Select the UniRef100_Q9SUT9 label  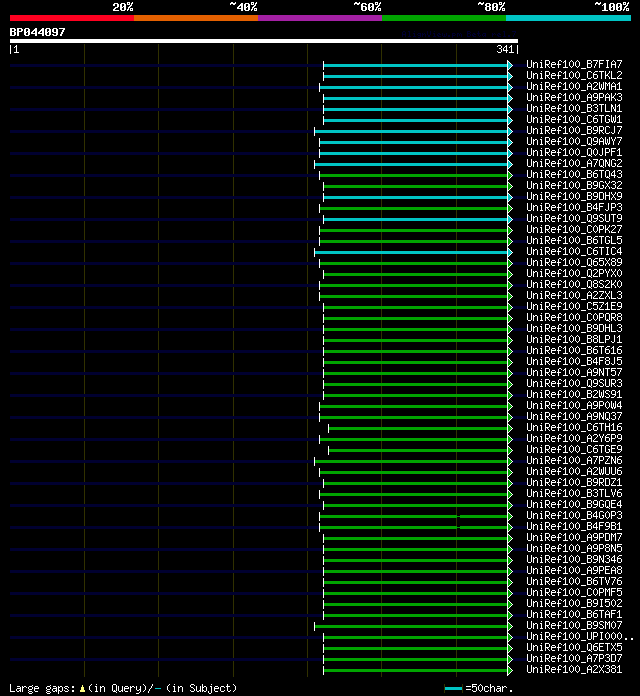point(574,218)
